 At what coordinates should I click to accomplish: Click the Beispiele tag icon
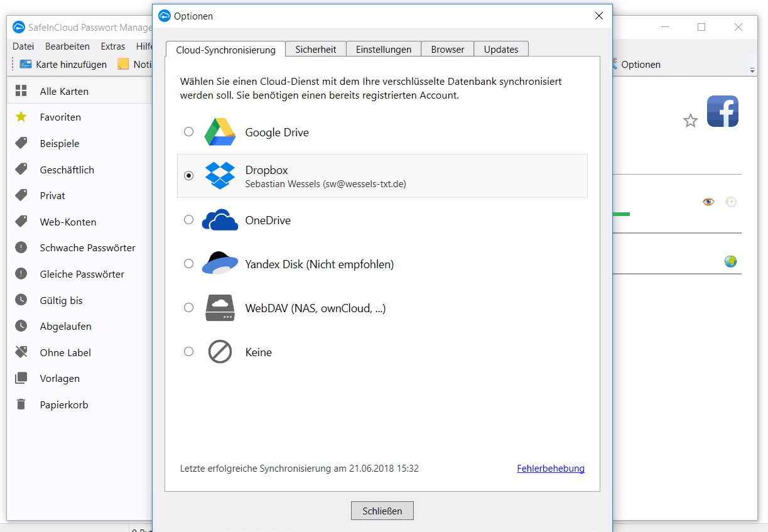pos(21,143)
